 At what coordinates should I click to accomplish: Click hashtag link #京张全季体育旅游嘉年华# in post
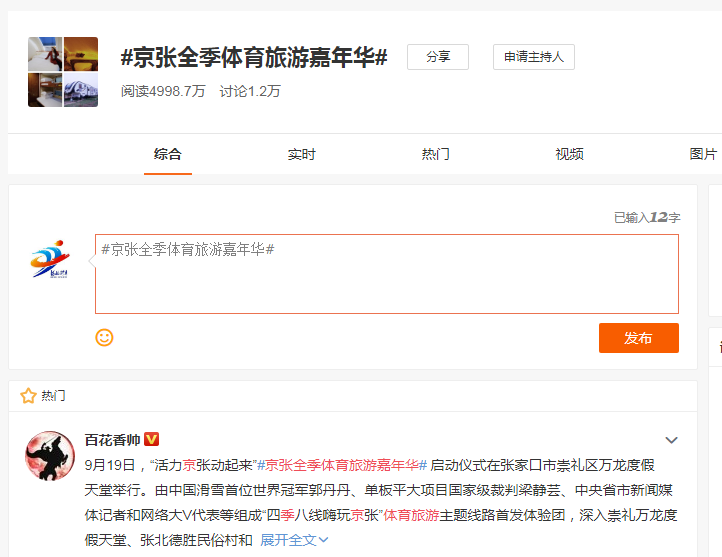342,465
